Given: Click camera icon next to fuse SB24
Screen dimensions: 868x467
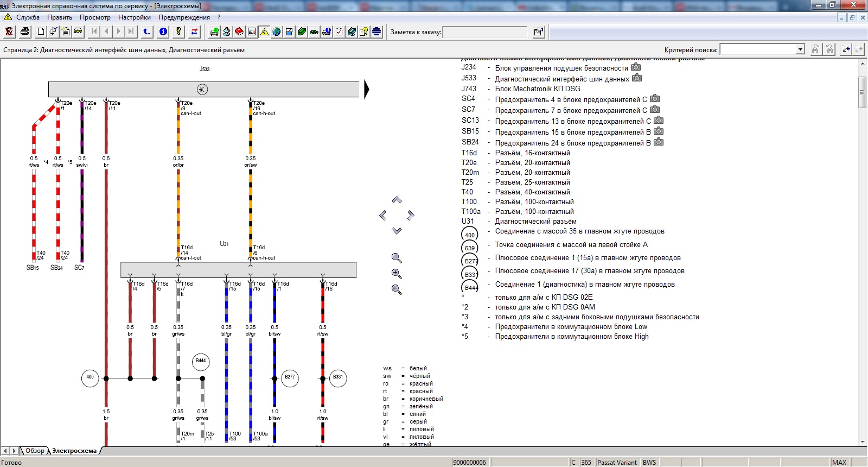Looking at the screenshot, I should pos(659,142).
